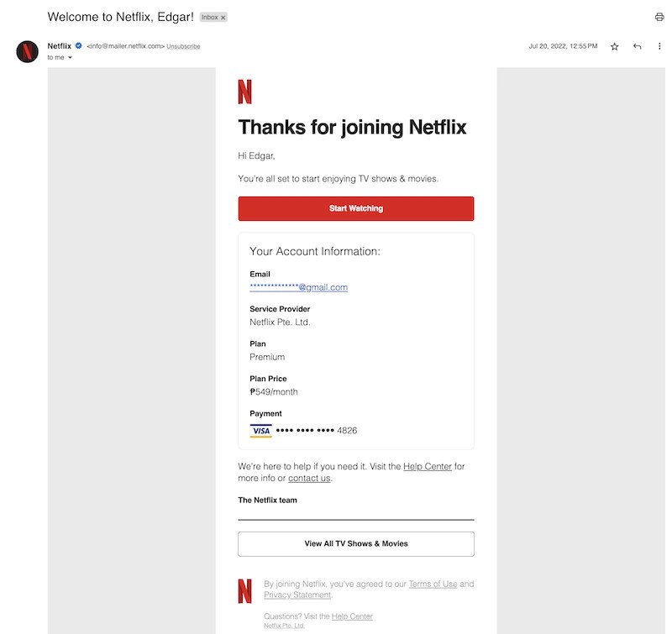Screen dimensions: 672x634
Task: Click the Netflix sender avatar
Action: click(28, 51)
